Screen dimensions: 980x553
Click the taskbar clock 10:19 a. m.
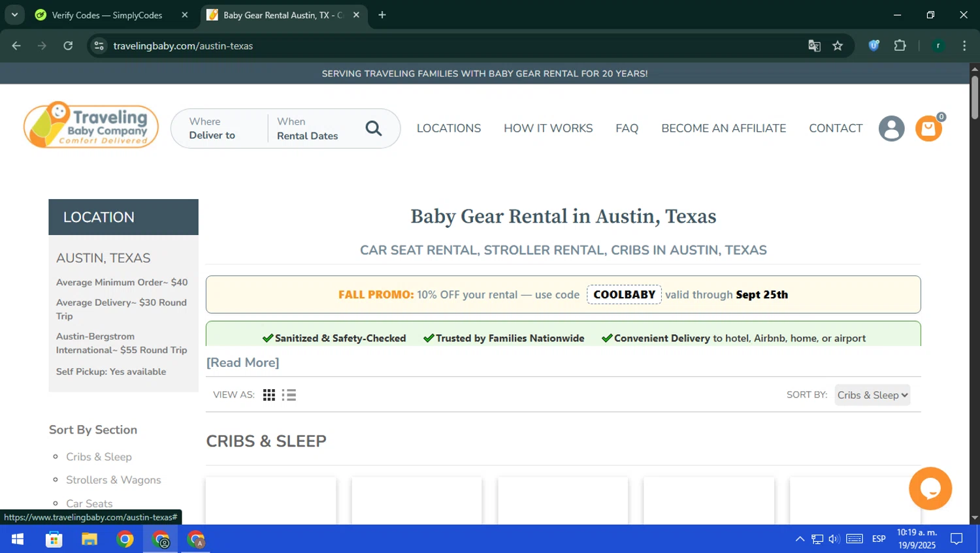[917, 533]
